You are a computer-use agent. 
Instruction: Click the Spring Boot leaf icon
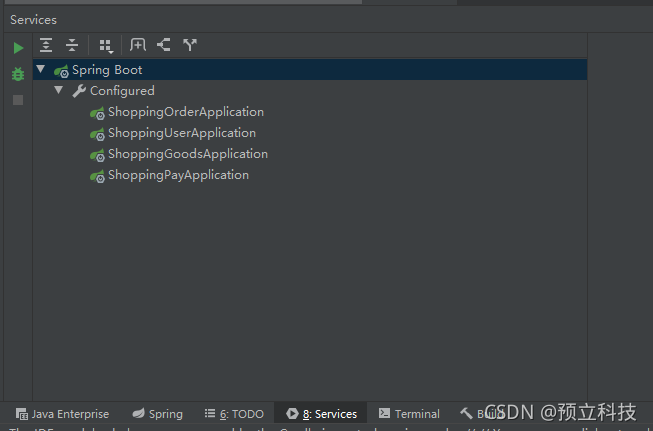[x=61, y=71]
